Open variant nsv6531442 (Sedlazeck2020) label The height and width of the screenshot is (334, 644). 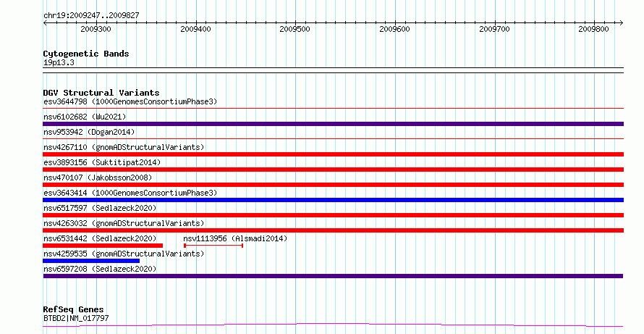(100, 238)
